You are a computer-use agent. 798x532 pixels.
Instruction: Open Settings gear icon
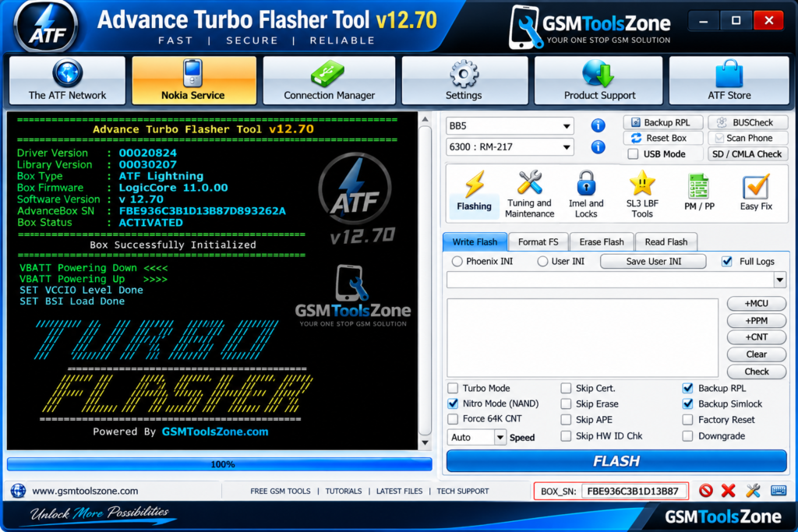(x=464, y=74)
